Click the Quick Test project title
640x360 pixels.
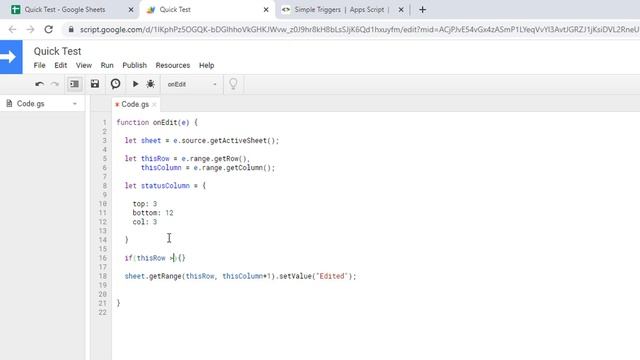coord(58,51)
